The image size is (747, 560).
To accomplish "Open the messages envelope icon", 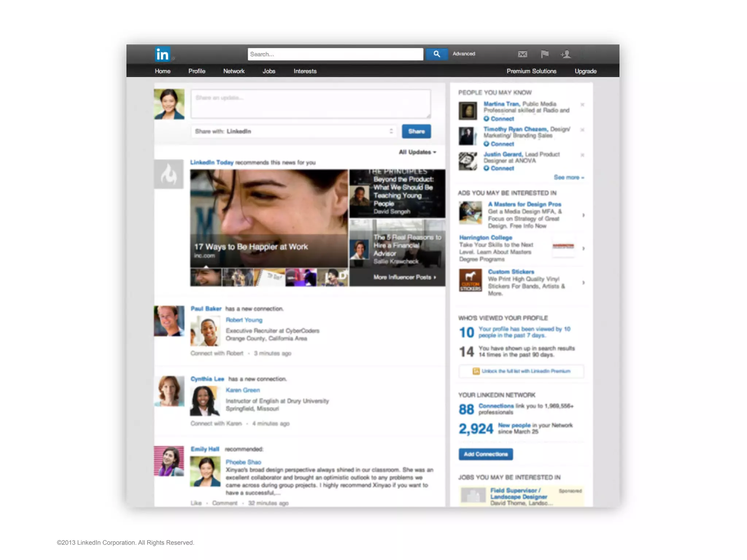I will [x=522, y=54].
